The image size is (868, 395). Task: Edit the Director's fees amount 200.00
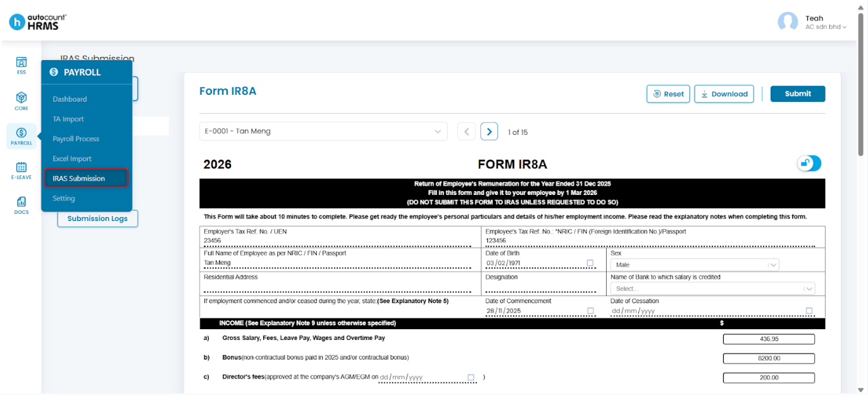click(769, 377)
